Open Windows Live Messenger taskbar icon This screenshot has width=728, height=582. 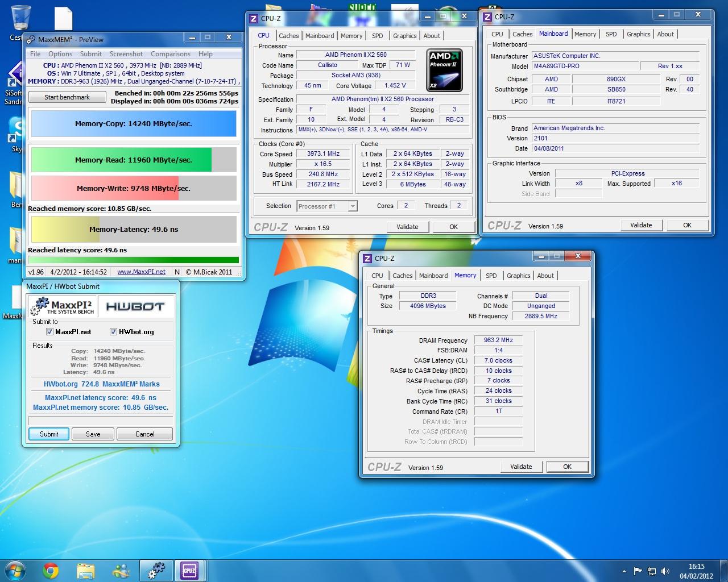pyautogui.click(x=121, y=571)
